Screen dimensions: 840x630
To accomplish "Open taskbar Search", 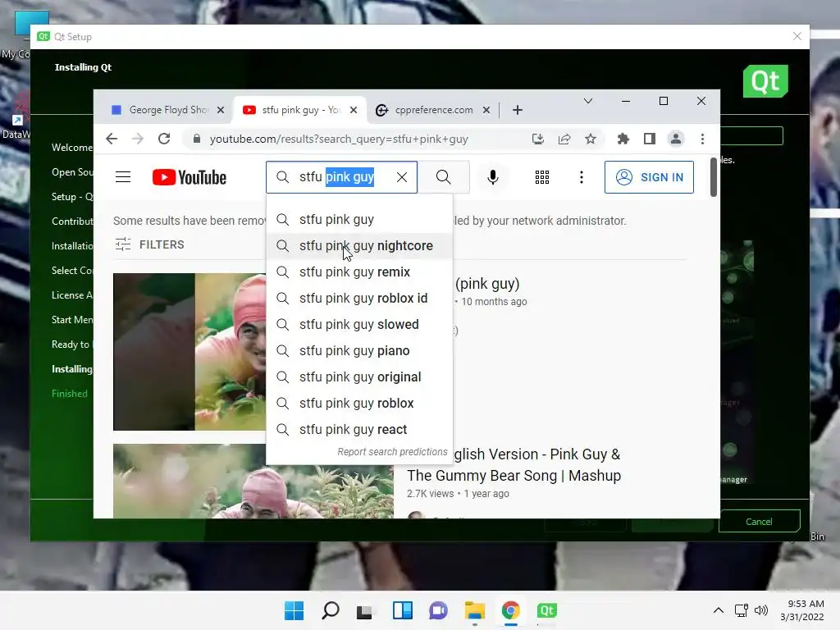I will click(330, 610).
